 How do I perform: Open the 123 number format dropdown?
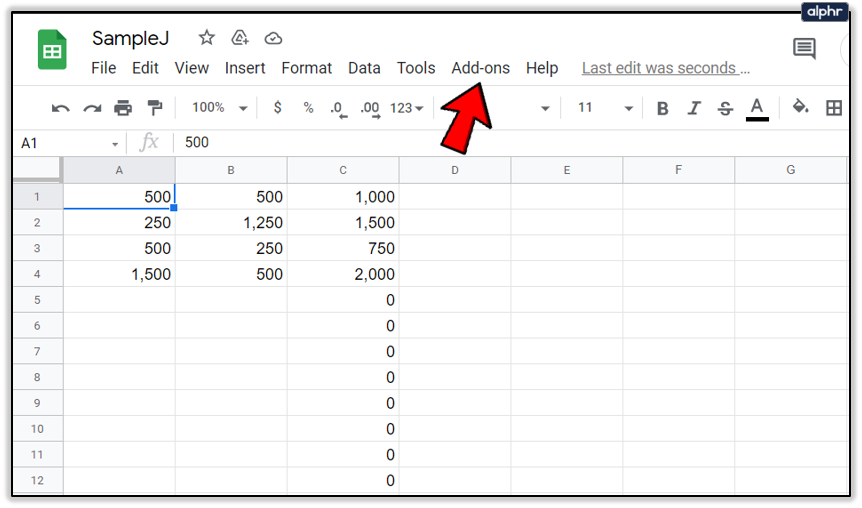407,108
